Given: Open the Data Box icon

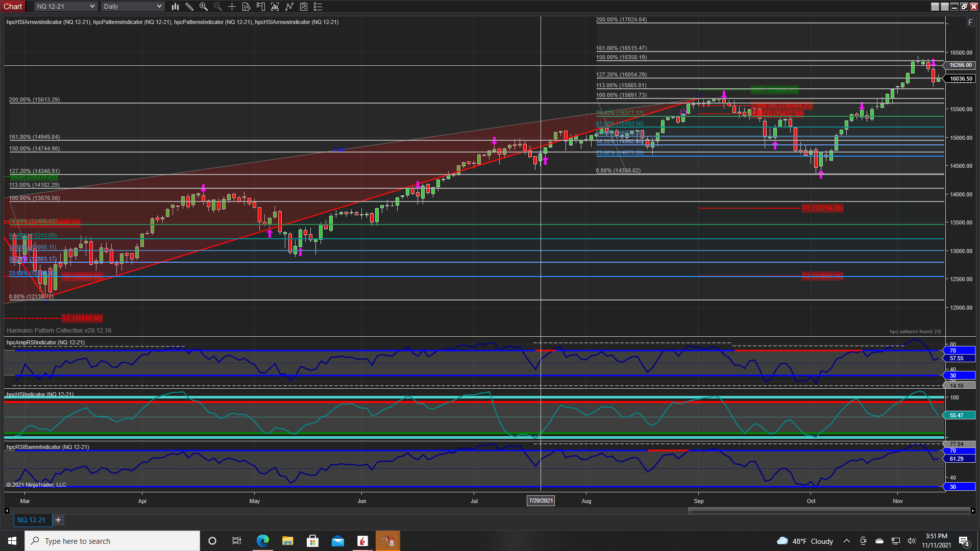Looking at the screenshot, I should (247, 7).
